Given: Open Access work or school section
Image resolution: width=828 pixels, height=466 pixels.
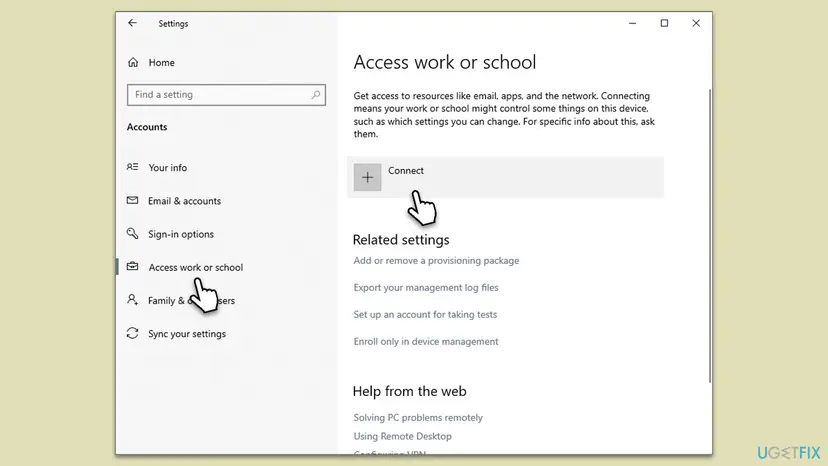Looking at the screenshot, I should [x=195, y=267].
